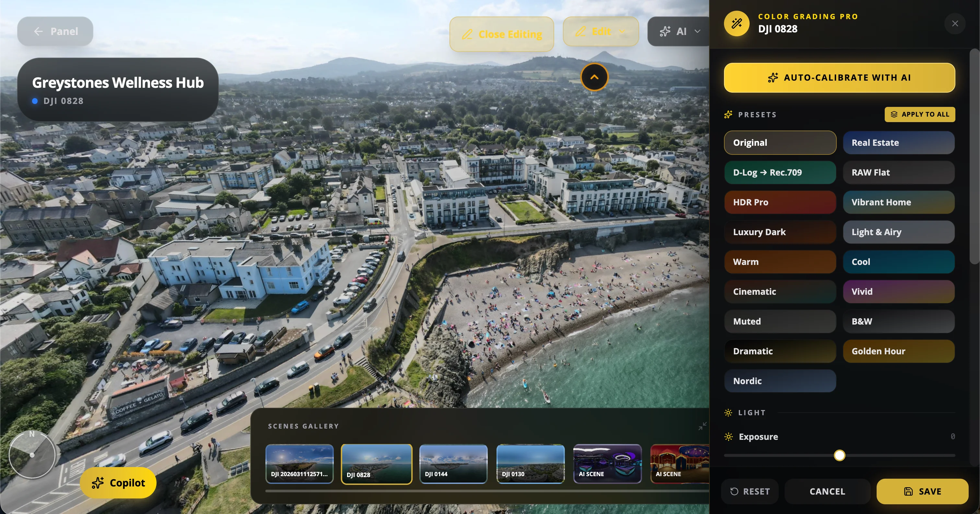Click the SCENES GALLERY heading
This screenshot has height=514, width=980.
click(x=303, y=426)
